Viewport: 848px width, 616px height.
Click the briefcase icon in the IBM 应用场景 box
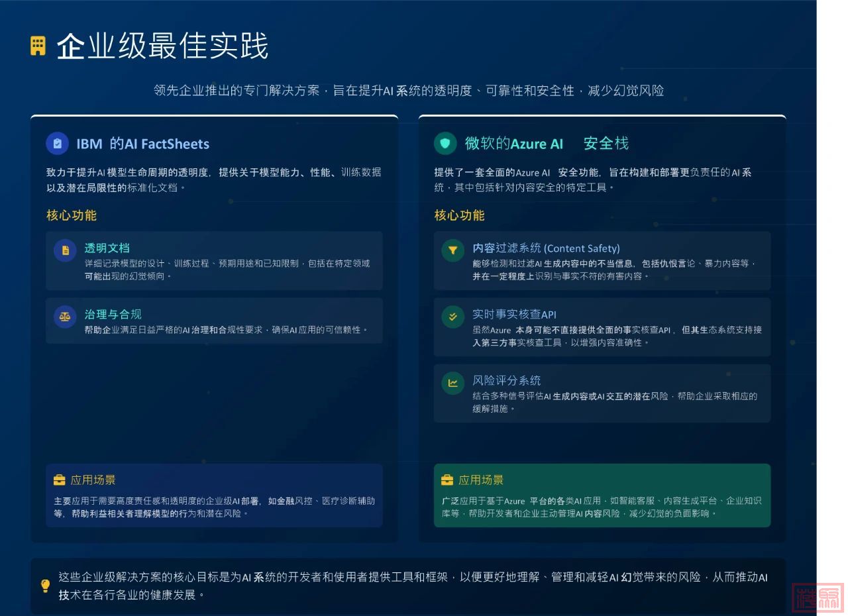tap(60, 480)
